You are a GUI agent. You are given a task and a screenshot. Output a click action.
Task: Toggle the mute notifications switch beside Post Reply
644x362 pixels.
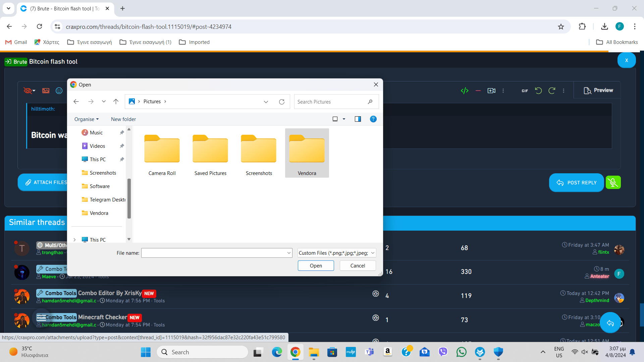613,182
